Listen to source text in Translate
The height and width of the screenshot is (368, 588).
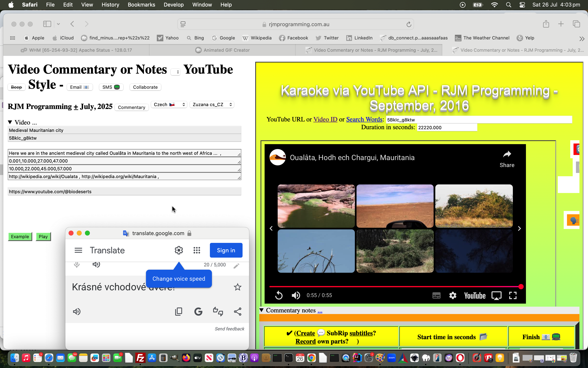(x=96, y=265)
